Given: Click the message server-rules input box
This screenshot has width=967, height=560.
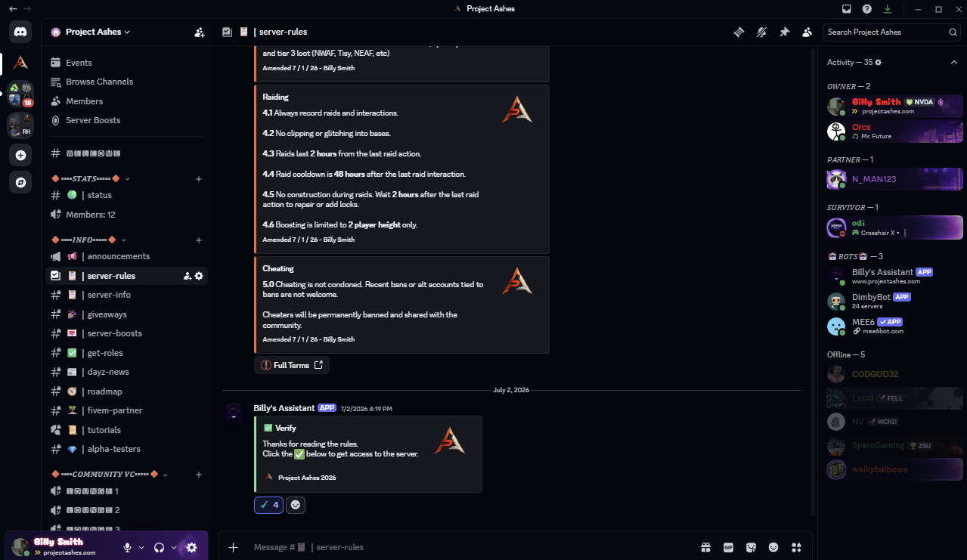Looking at the screenshot, I should pos(469,547).
